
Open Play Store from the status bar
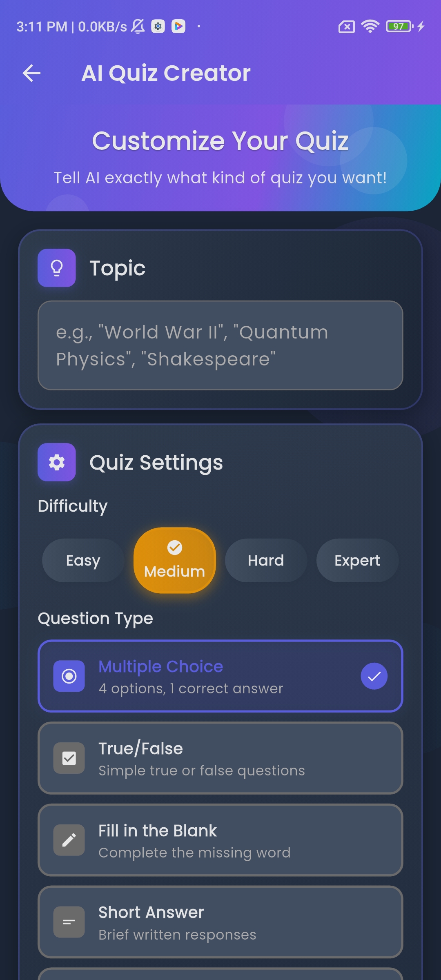tap(178, 26)
